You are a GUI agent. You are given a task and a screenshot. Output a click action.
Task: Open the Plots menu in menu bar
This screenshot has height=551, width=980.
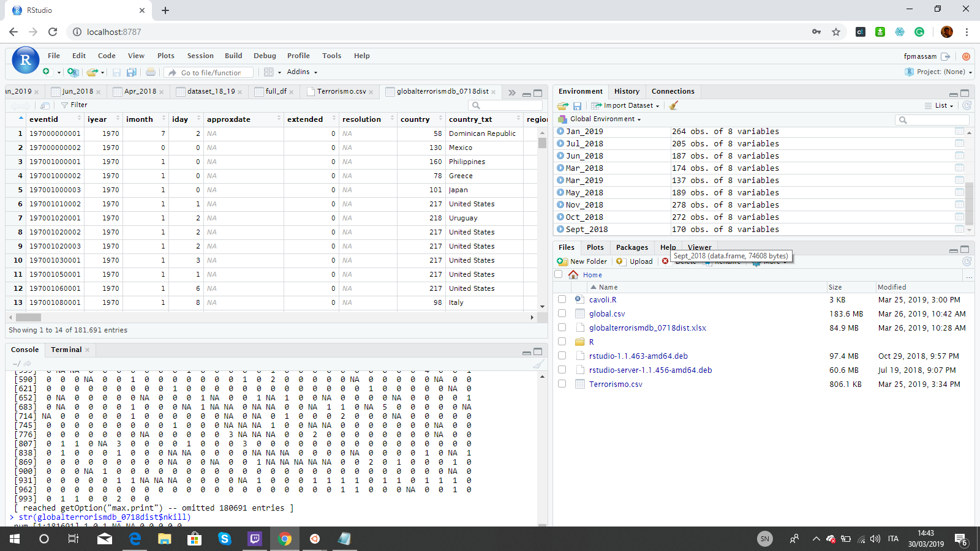[x=165, y=56]
